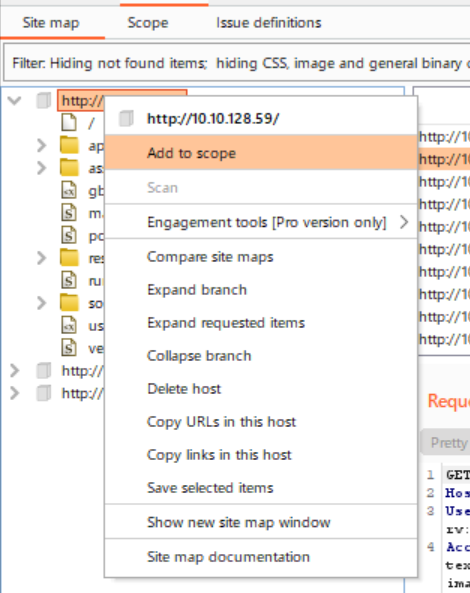Viewport: 470px width, 593px height.
Task: Click the script file icon beside "m."
Action: 69,213
